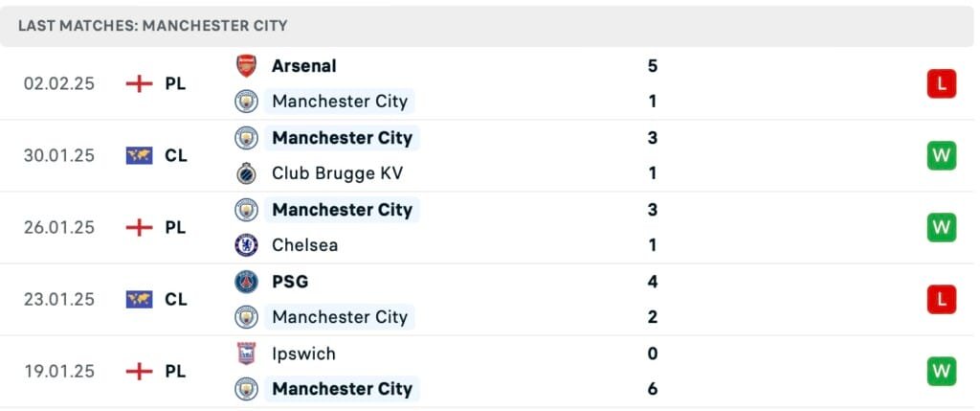This screenshot has width=980, height=411.
Task: Click the red L badge for Arsenal match
Action: point(942,83)
